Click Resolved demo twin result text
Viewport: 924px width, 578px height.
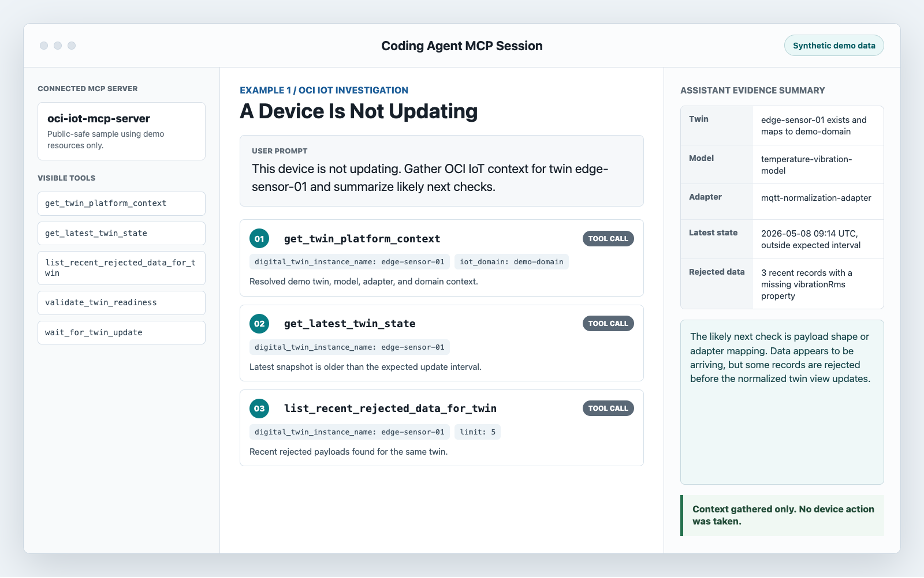[x=364, y=282]
